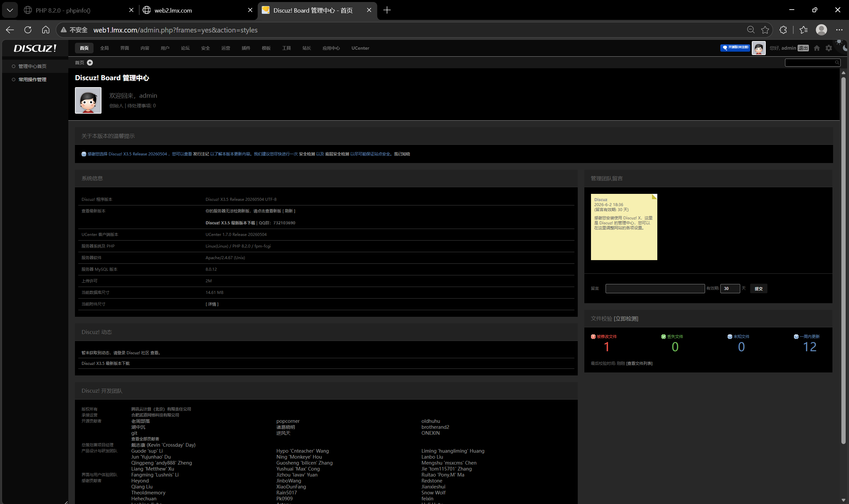Open the 全局 menu
This screenshot has width=849, height=504.
[x=104, y=48]
